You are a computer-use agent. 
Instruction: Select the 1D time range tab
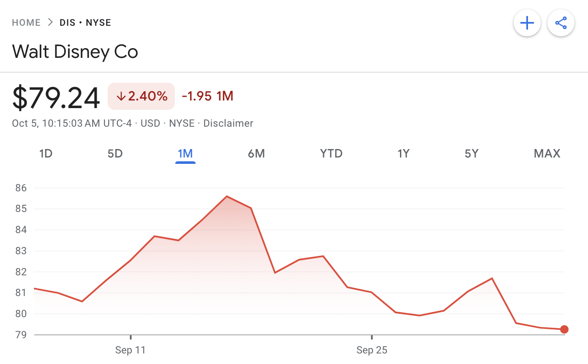tap(46, 153)
